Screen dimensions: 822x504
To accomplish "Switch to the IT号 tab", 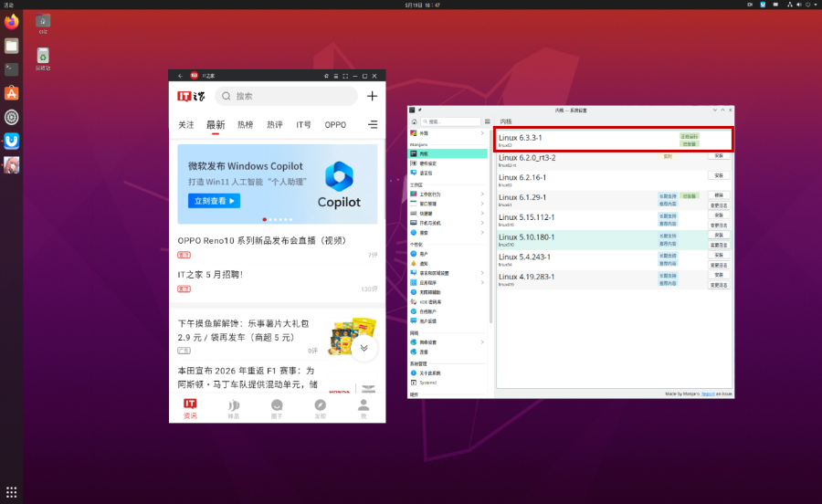I will point(303,125).
